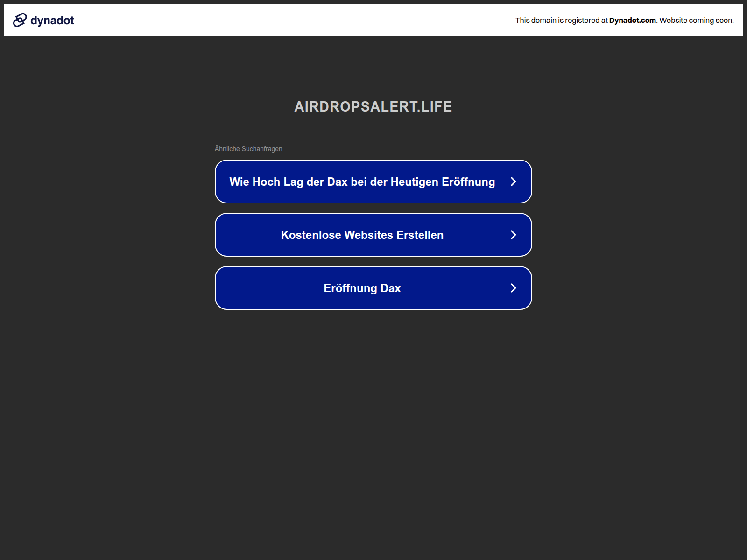Click empty dark area below suggestion buttons

373,420
